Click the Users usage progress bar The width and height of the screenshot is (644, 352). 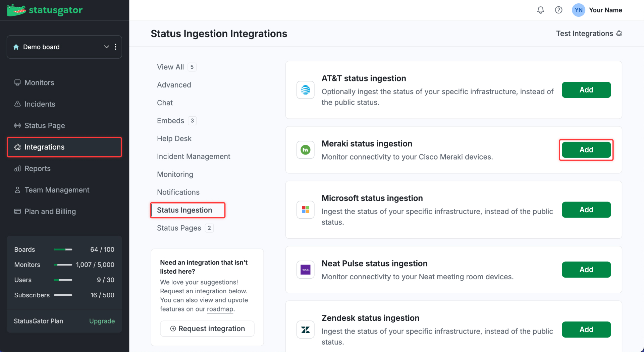click(63, 280)
